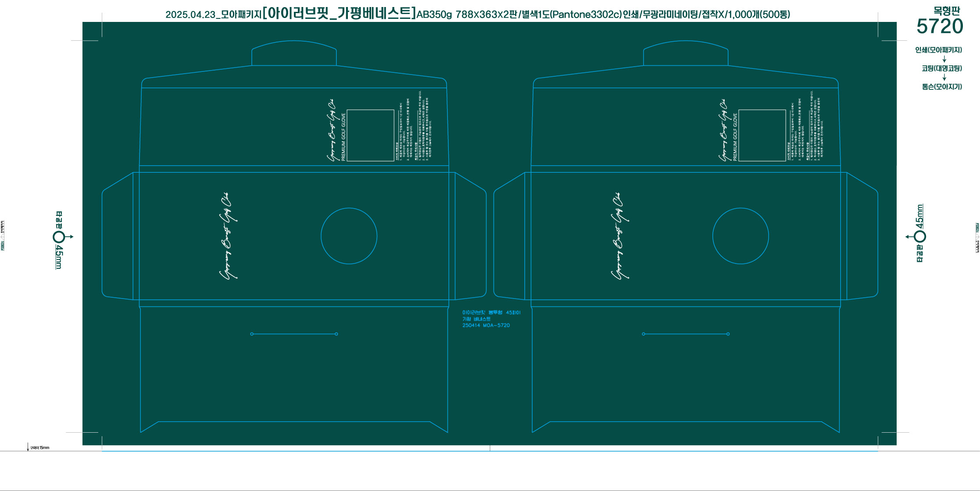Click the 목형판 5720 number
The height and width of the screenshot is (491, 980).
point(940,27)
